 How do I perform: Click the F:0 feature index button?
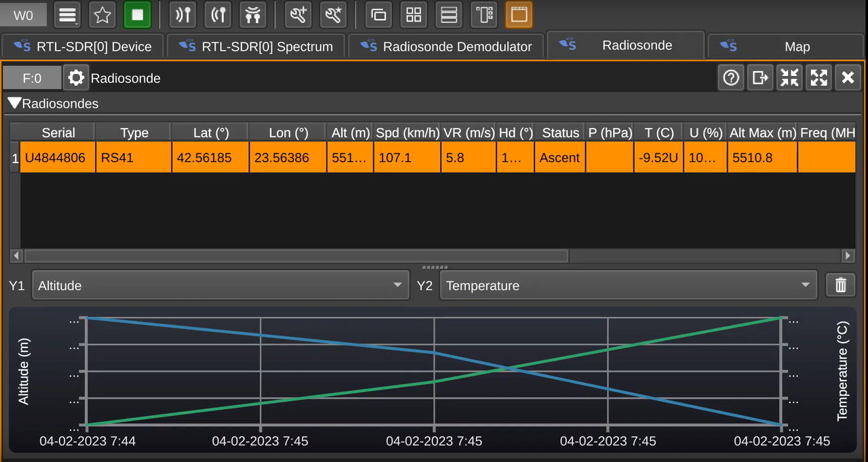point(32,78)
